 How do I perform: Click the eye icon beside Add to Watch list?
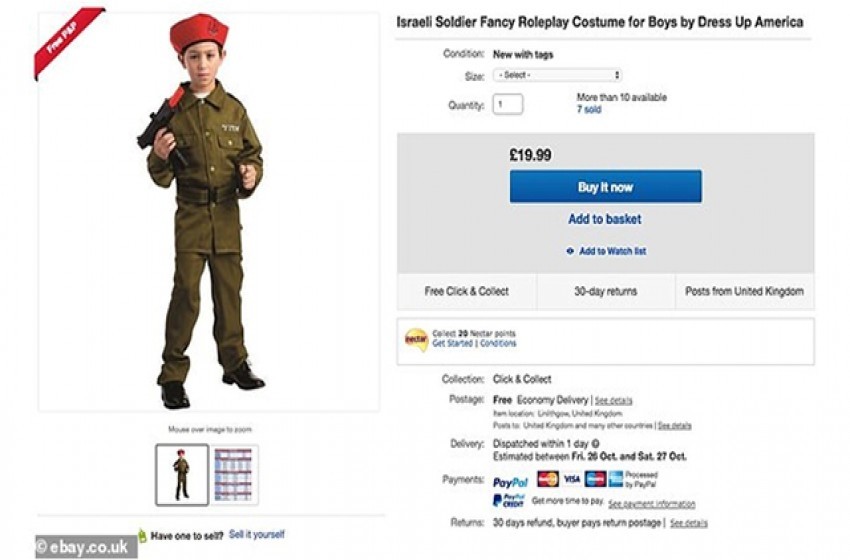click(570, 251)
